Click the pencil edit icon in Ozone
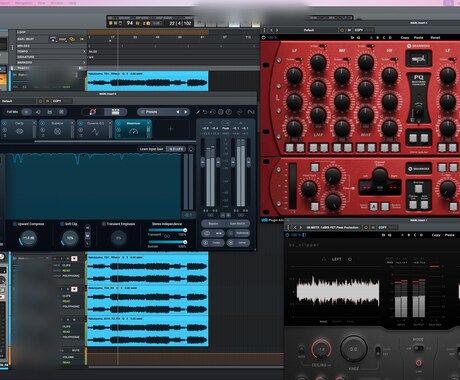460x380 pixels. coord(198,112)
